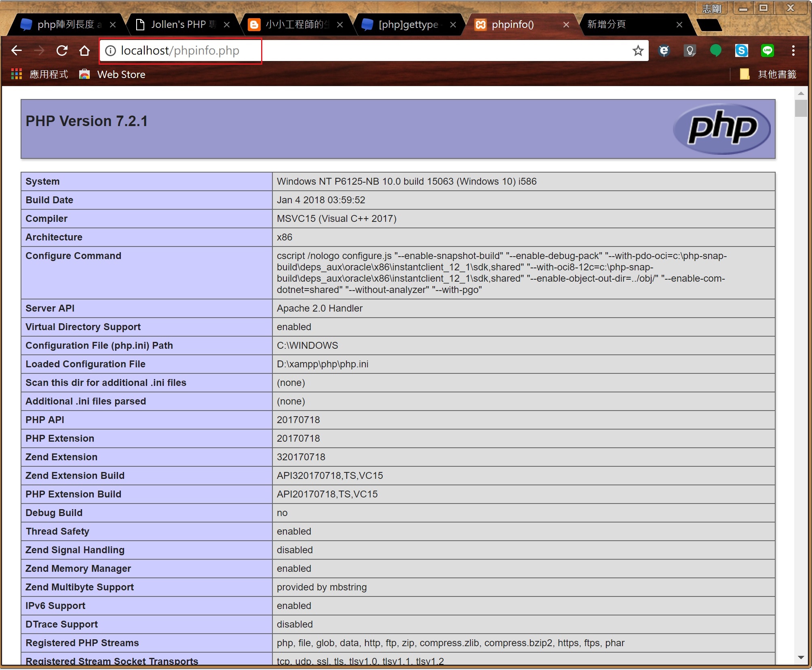Reload the phpinfo page

click(62, 51)
